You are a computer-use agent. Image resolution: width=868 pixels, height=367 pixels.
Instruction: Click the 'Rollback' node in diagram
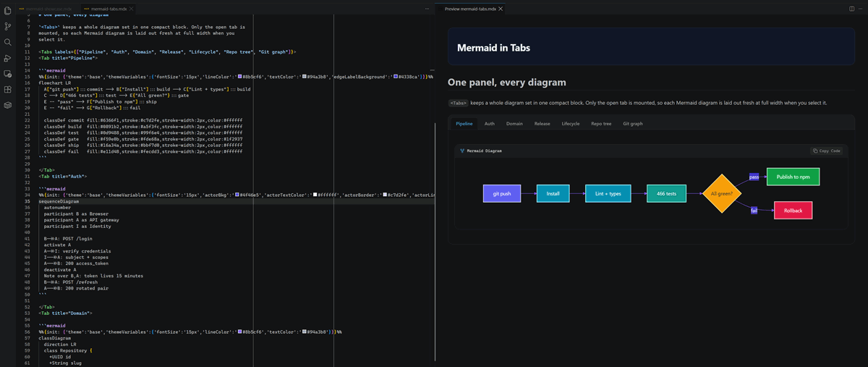793,211
